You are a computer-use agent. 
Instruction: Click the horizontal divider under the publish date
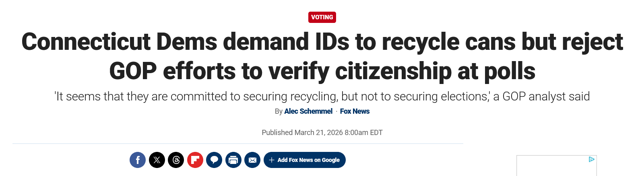tap(237, 143)
